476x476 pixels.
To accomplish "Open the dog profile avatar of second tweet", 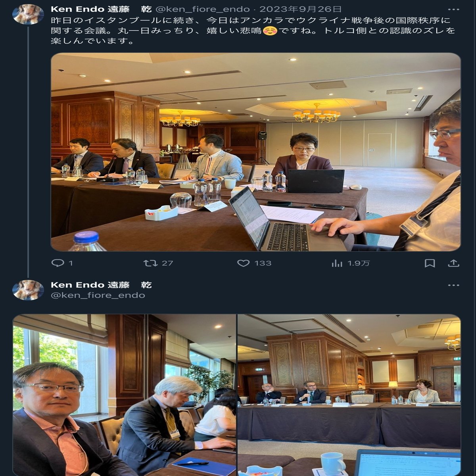I will [x=28, y=290].
